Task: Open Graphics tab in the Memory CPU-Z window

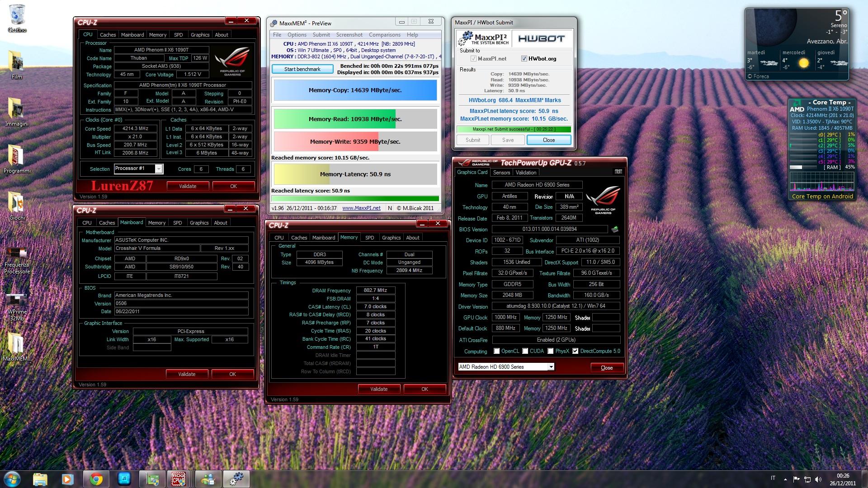Action: pos(392,238)
